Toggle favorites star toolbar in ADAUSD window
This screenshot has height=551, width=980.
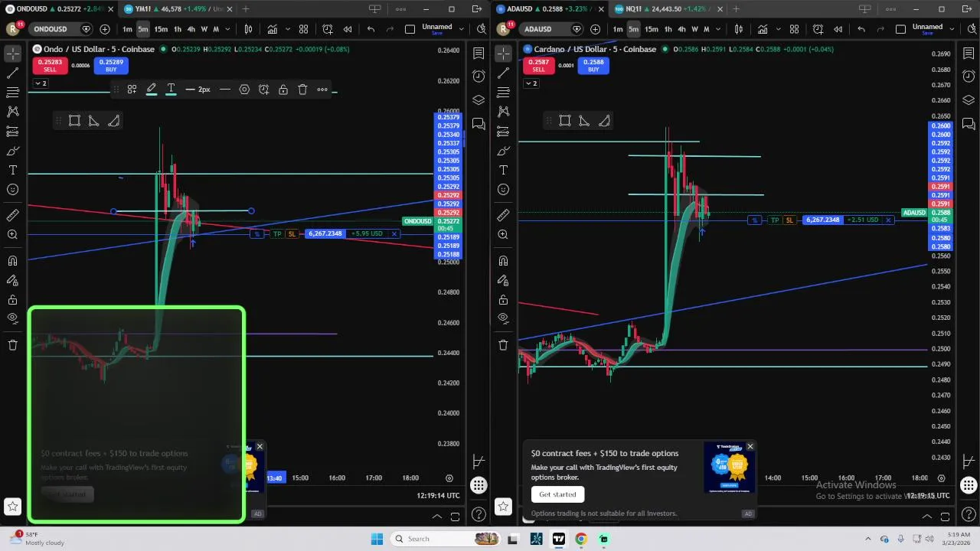[x=503, y=506]
